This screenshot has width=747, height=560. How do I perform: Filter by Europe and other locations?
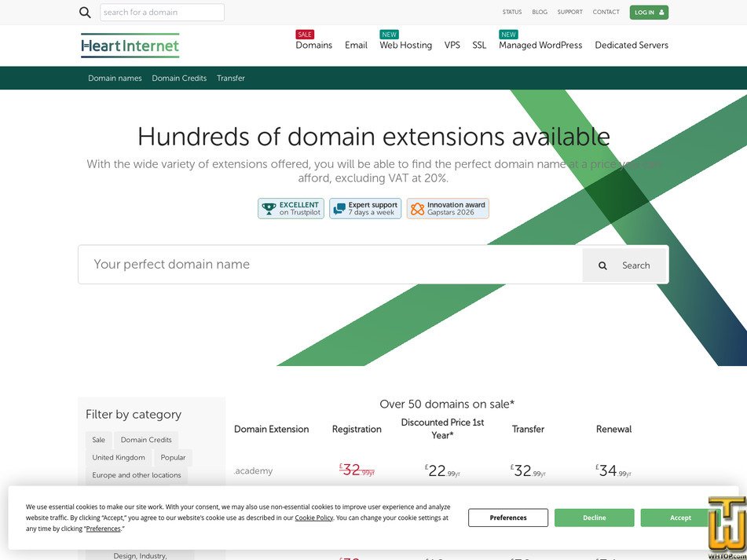[136, 474]
